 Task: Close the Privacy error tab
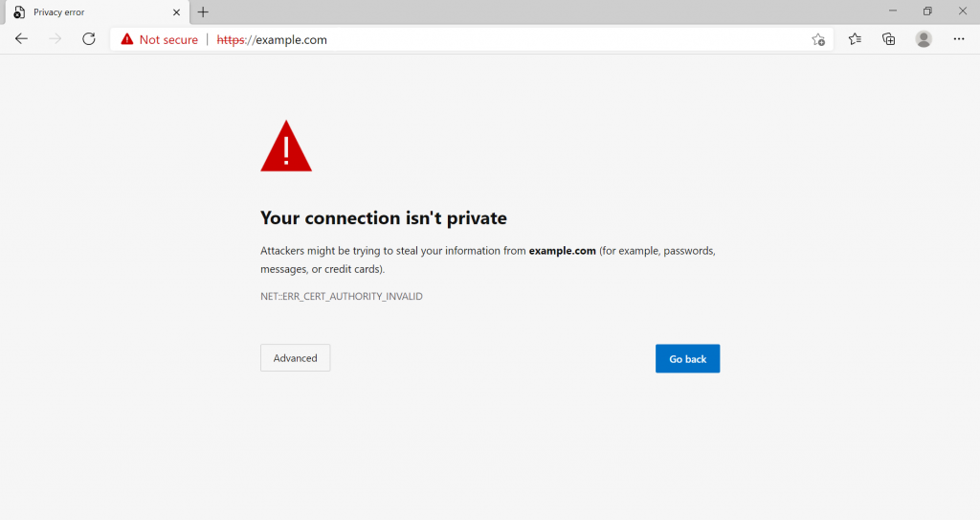click(x=176, y=12)
